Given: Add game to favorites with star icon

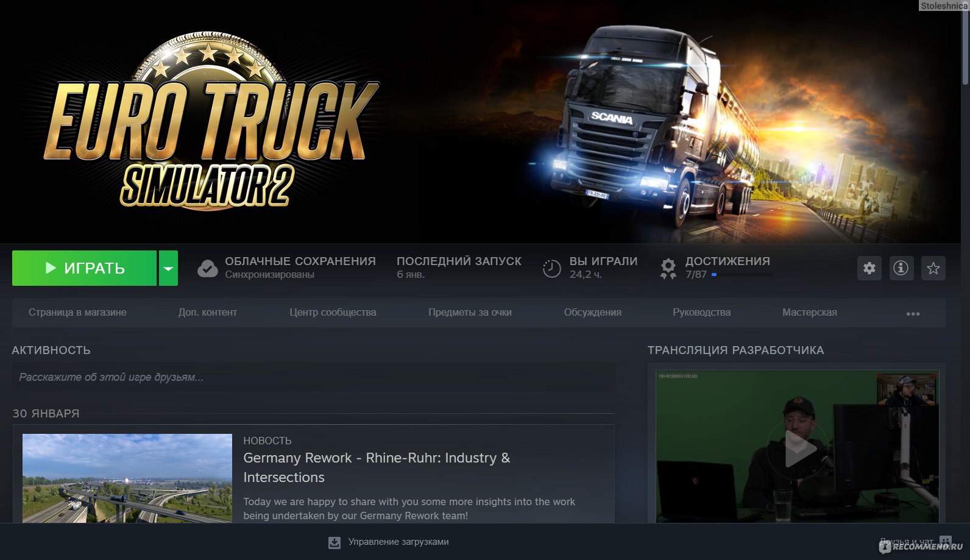Looking at the screenshot, I should pos(933,268).
